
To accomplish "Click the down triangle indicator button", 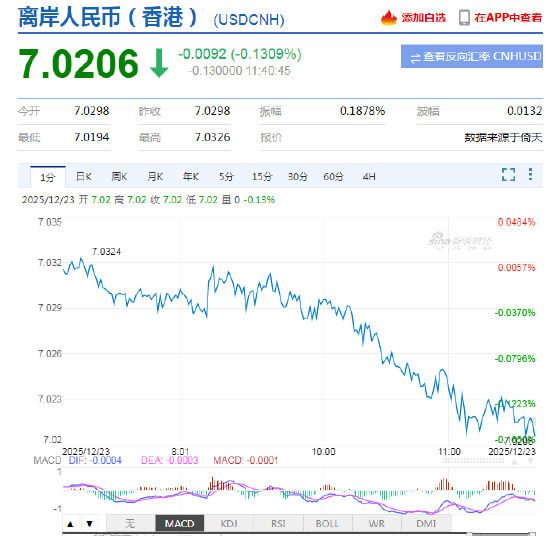I will tap(90, 524).
